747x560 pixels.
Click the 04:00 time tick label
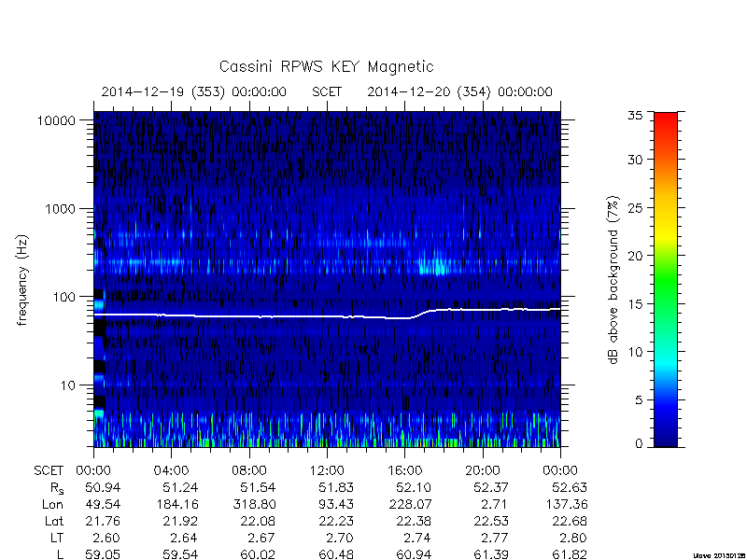[171, 471]
